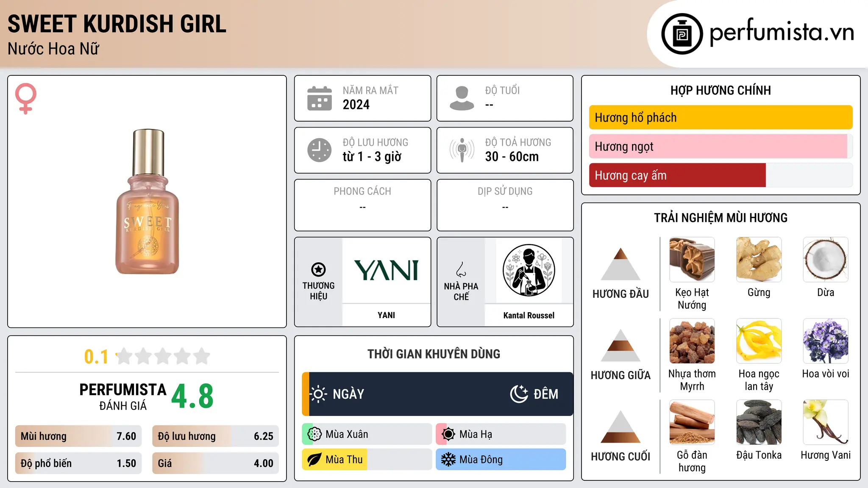This screenshot has width=868, height=488.
Task: Click the Sweet Kurdish Girl bottle photo
Action: click(147, 202)
